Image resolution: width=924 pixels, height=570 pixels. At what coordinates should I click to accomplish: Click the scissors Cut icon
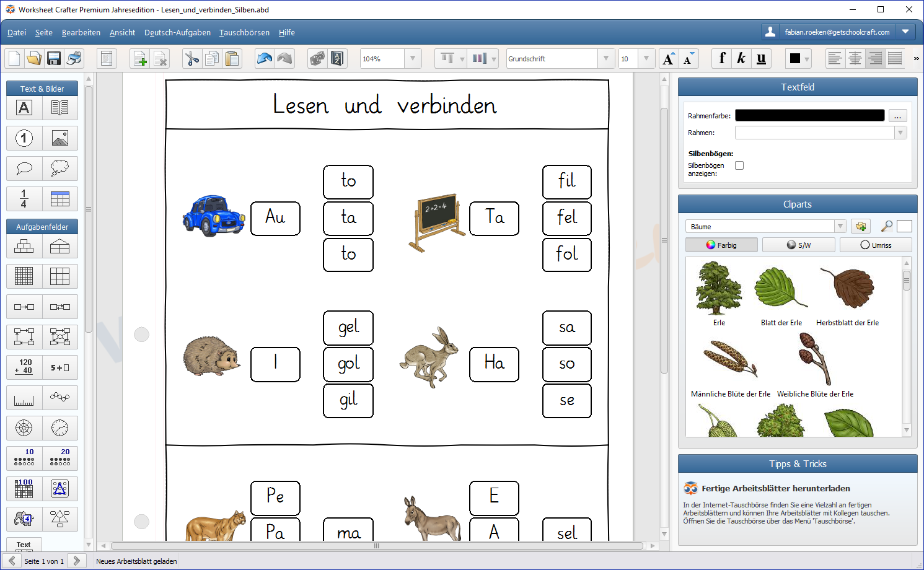point(192,59)
